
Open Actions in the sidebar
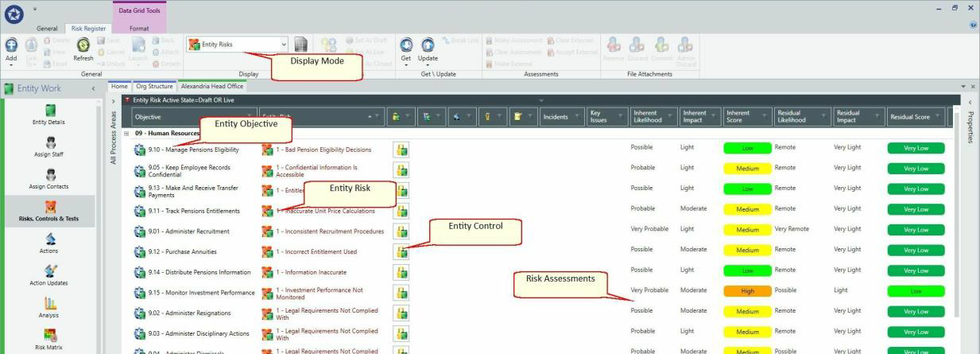[x=49, y=241]
